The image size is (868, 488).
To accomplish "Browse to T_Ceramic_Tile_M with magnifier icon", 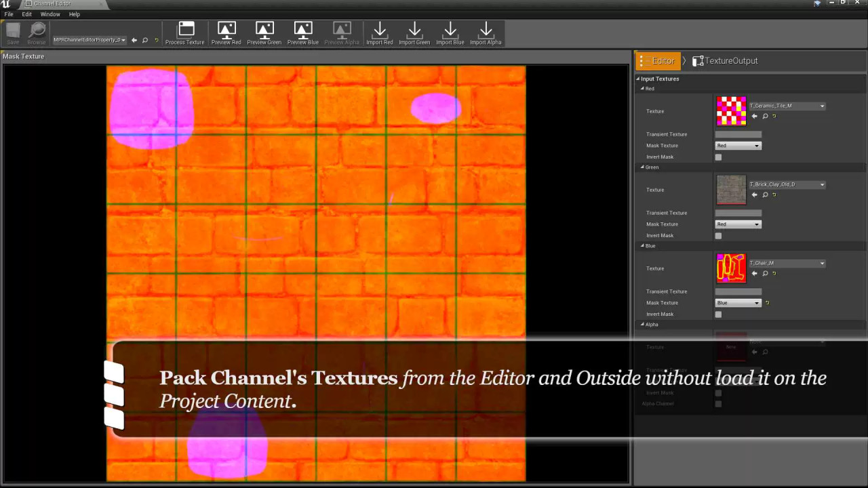I will coord(766,116).
